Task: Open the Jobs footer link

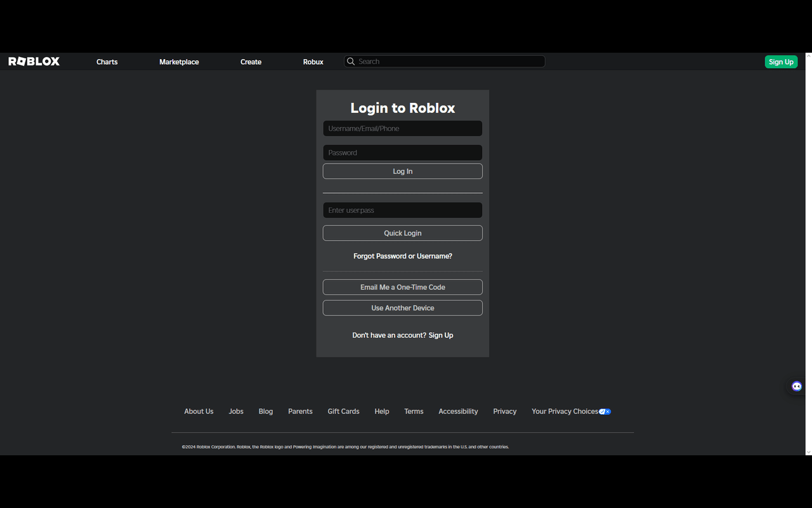Action: (x=236, y=411)
